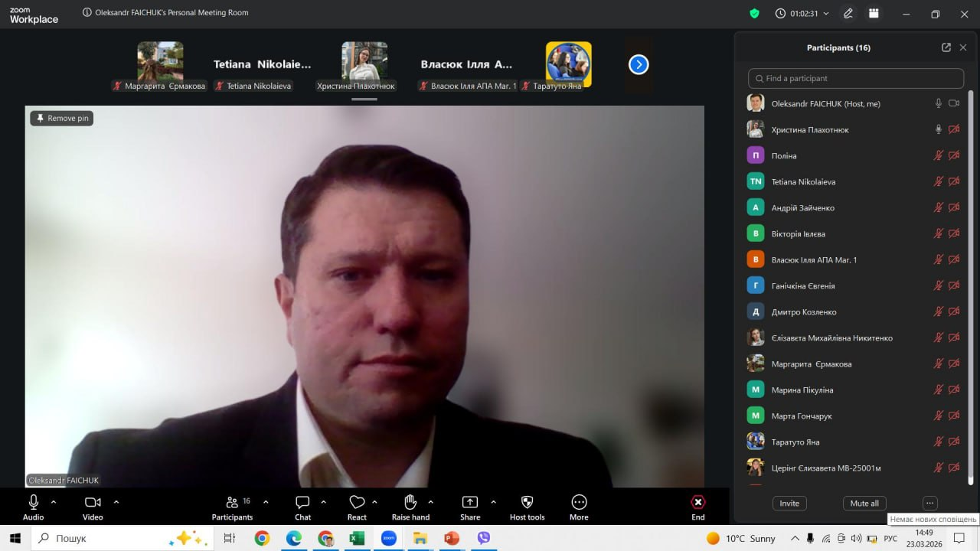980x551 pixels.
Task: Open Excel from the taskbar
Action: (x=357, y=538)
